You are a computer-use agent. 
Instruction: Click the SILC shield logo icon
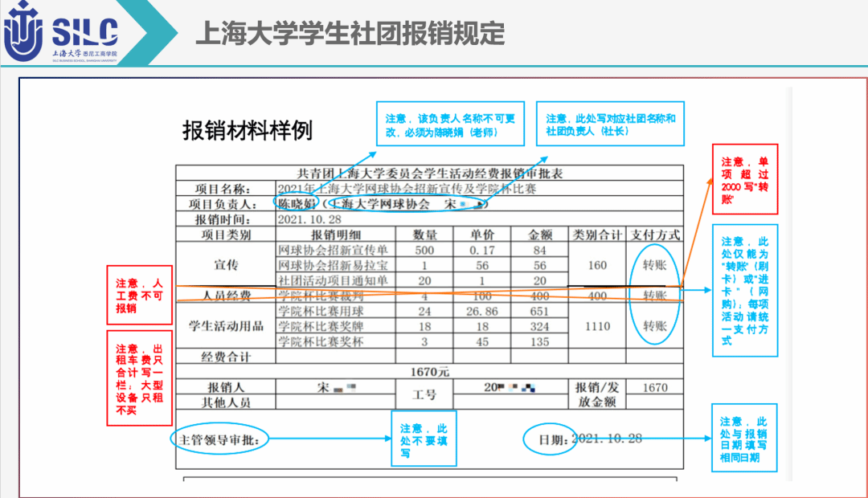point(22,32)
